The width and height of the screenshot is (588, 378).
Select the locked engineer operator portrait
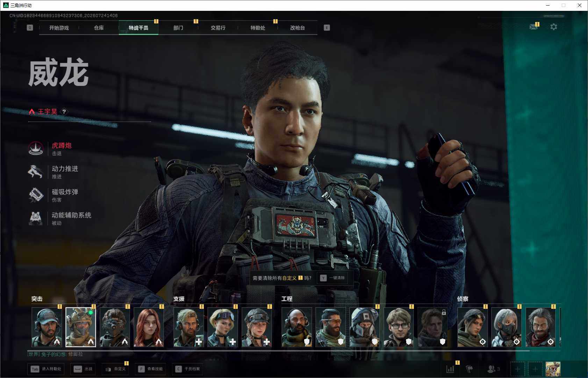(x=432, y=327)
